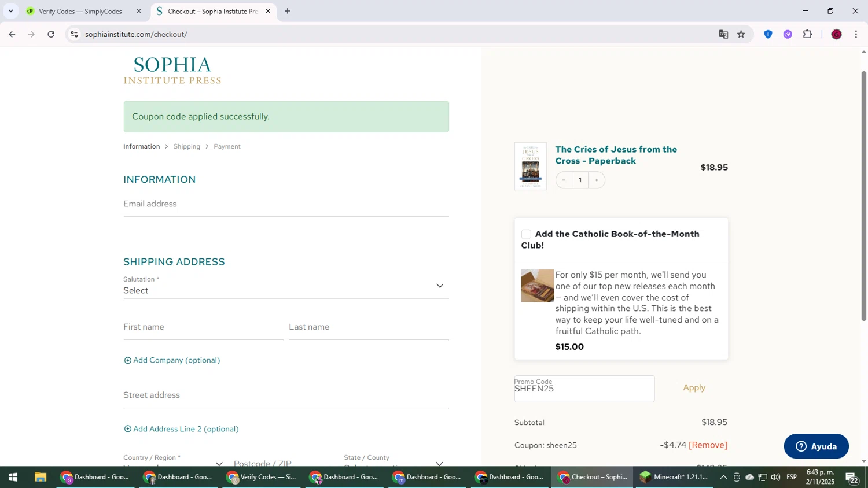Click the browser back arrow
The image size is (868, 488).
coord(12,34)
